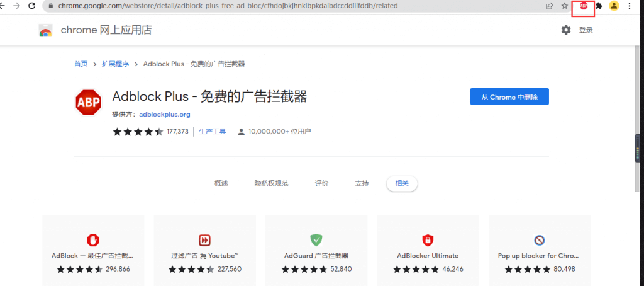644x286 pixels.
Task: Click the 80,498 rating count
Action: (x=564, y=270)
